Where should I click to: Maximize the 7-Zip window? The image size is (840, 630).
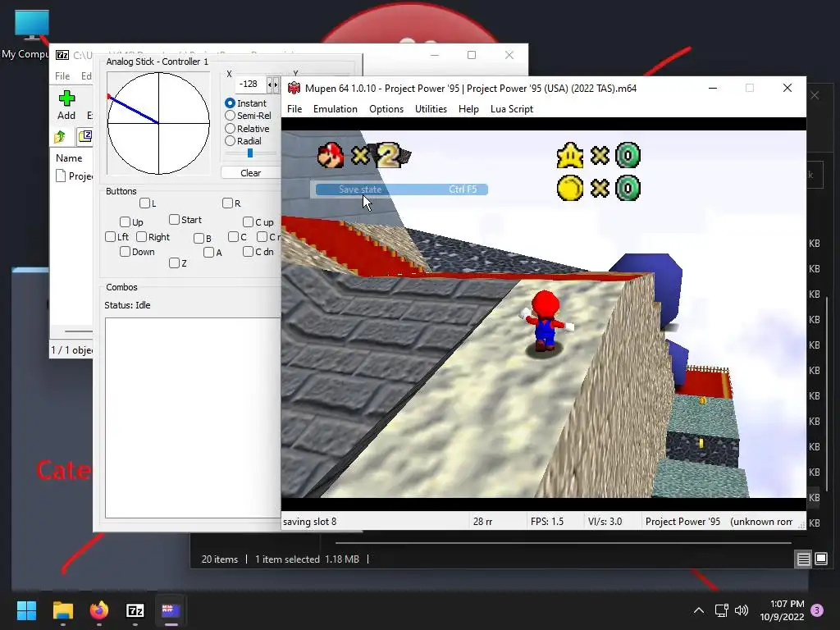click(472, 55)
